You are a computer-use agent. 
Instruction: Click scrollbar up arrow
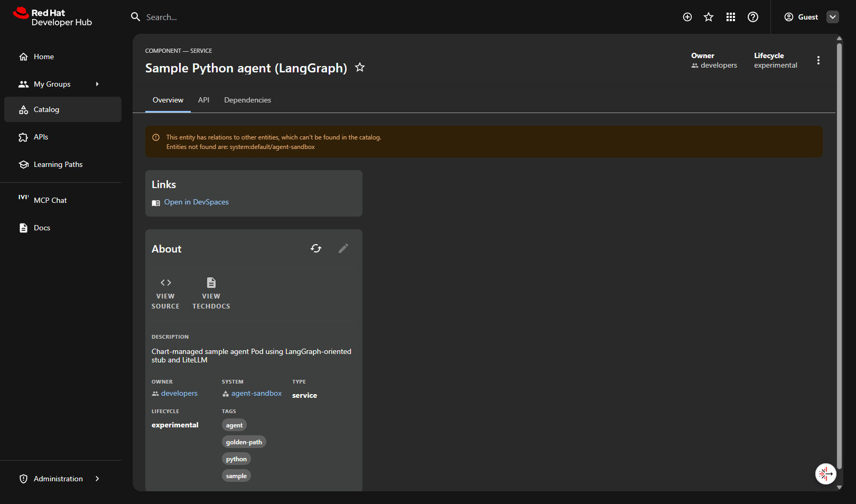click(839, 39)
